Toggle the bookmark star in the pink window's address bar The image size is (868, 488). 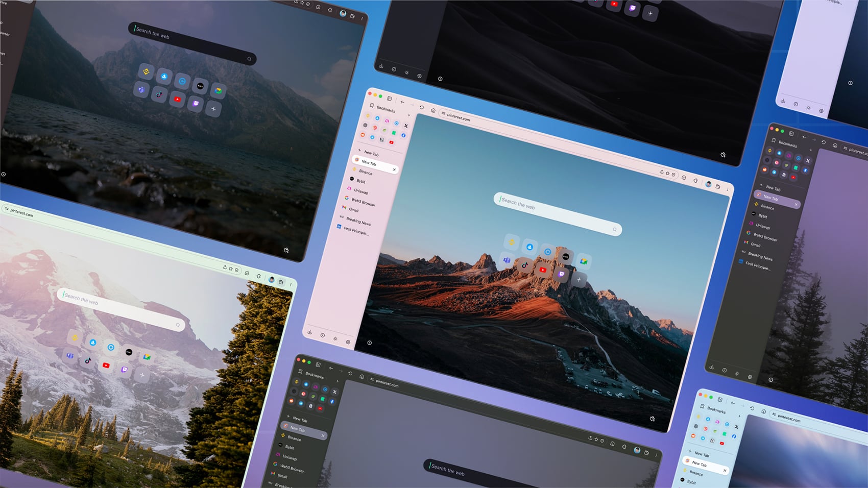(x=667, y=173)
